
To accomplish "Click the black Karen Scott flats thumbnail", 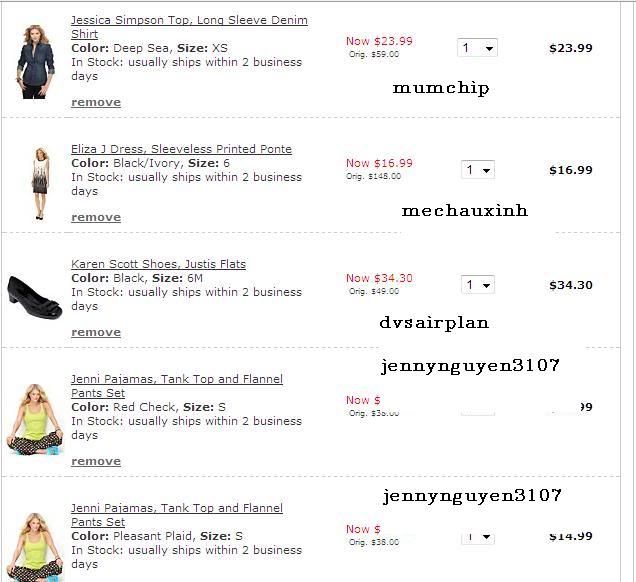I will pyautogui.click(x=35, y=297).
